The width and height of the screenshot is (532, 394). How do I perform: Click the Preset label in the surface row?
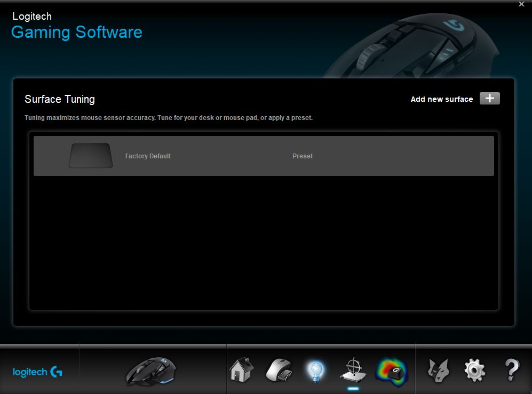(x=303, y=156)
